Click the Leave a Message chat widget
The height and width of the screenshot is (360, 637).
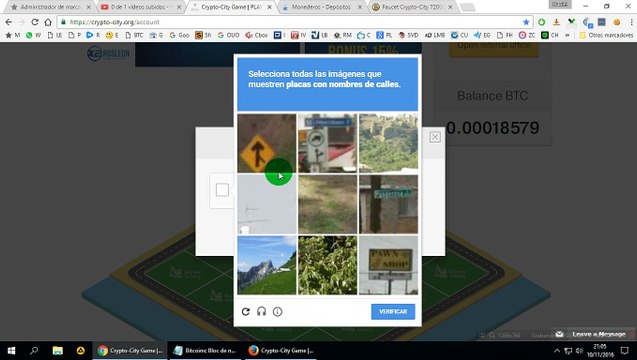point(594,334)
